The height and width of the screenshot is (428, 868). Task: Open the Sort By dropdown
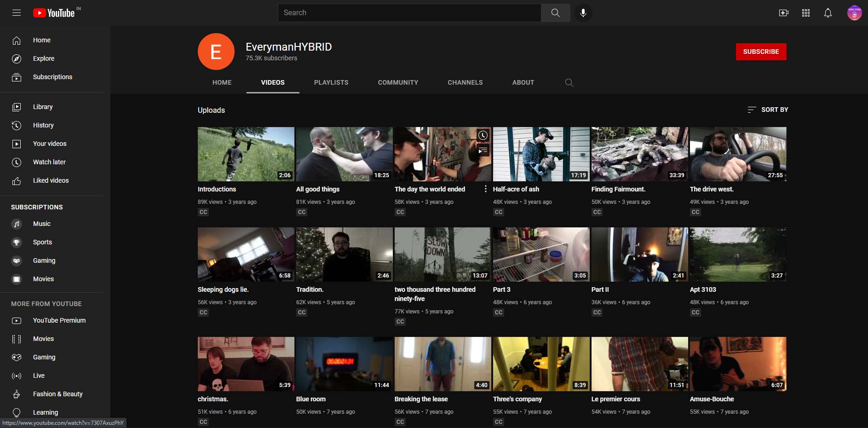point(768,110)
